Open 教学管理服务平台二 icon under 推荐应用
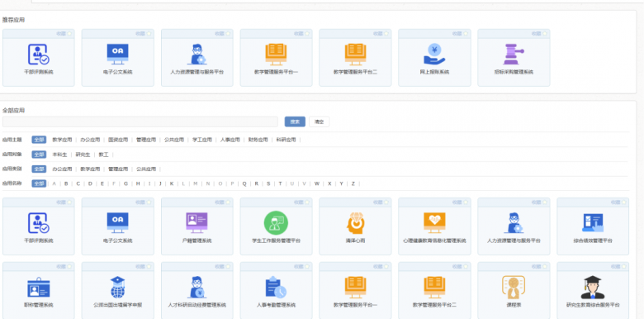 pos(355,55)
